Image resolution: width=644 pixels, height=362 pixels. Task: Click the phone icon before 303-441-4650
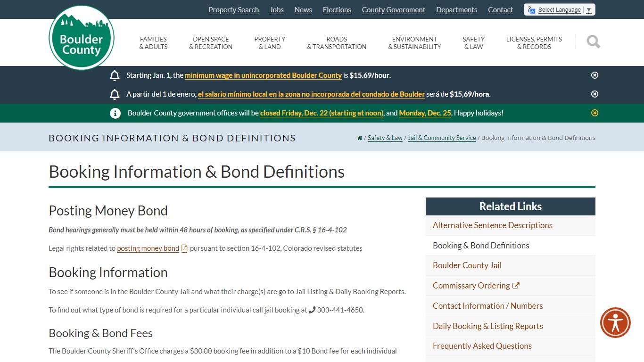312,310
